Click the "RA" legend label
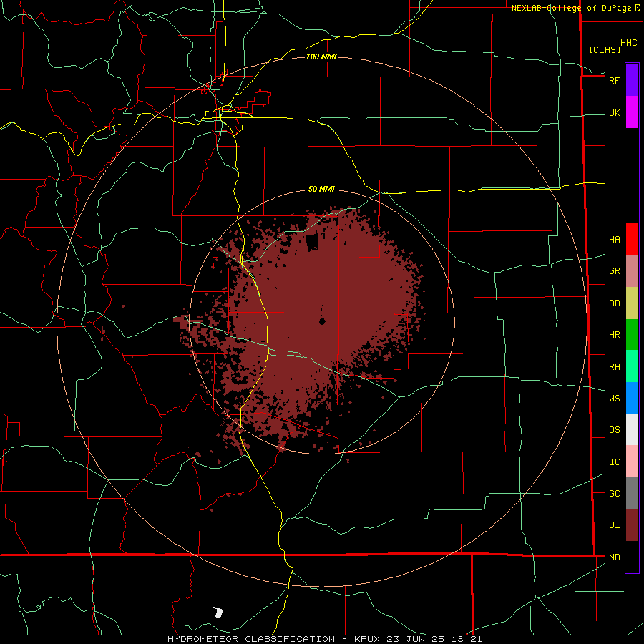 614,367
